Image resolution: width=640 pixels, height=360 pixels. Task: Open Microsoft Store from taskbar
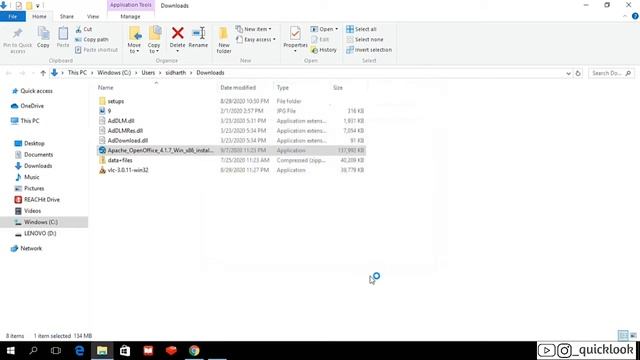[x=125, y=351]
